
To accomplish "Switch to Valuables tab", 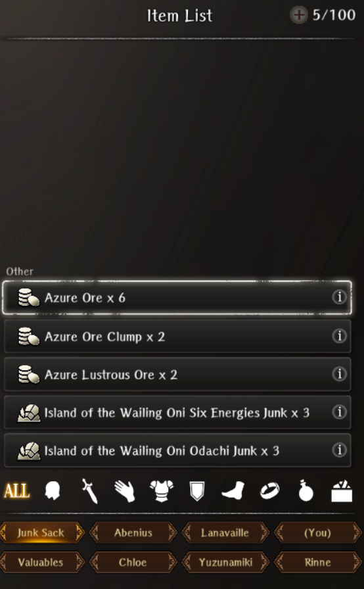I will (x=41, y=562).
